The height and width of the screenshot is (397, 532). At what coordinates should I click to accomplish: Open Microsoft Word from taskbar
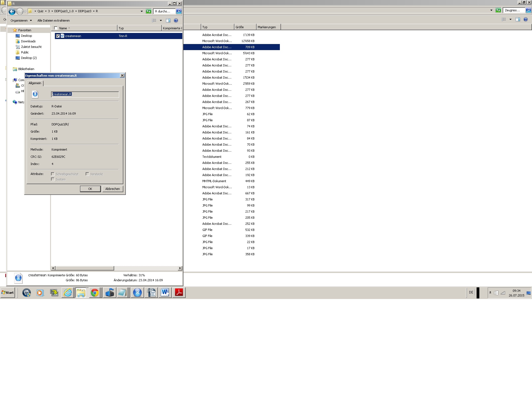point(165,293)
